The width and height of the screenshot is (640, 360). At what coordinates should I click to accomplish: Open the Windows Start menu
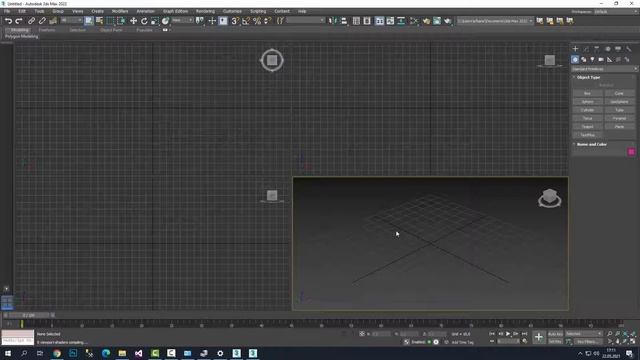pos(7,353)
